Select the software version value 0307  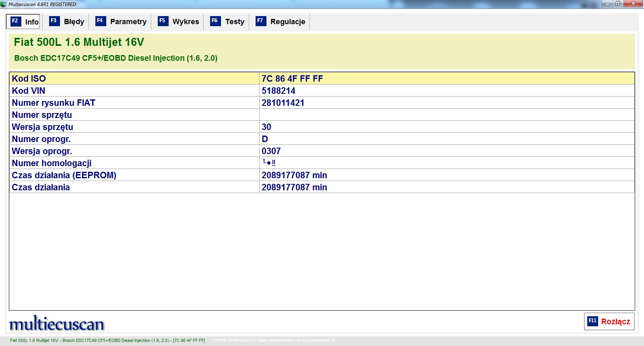pos(271,151)
